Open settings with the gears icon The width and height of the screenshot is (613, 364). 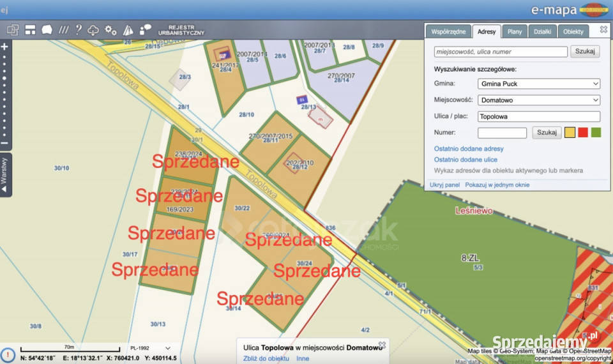click(111, 30)
